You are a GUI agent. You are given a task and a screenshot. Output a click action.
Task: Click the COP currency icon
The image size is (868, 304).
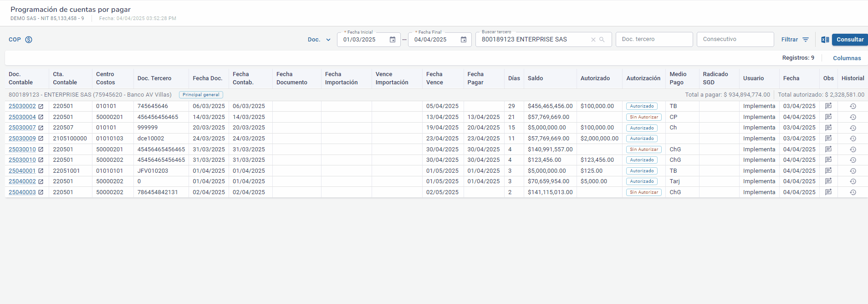pyautogui.click(x=29, y=40)
